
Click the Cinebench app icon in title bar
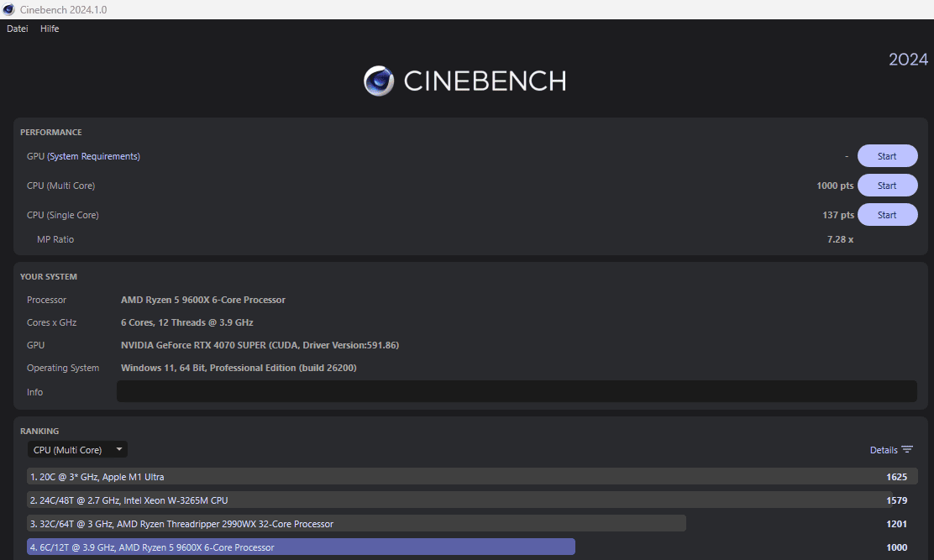point(8,9)
